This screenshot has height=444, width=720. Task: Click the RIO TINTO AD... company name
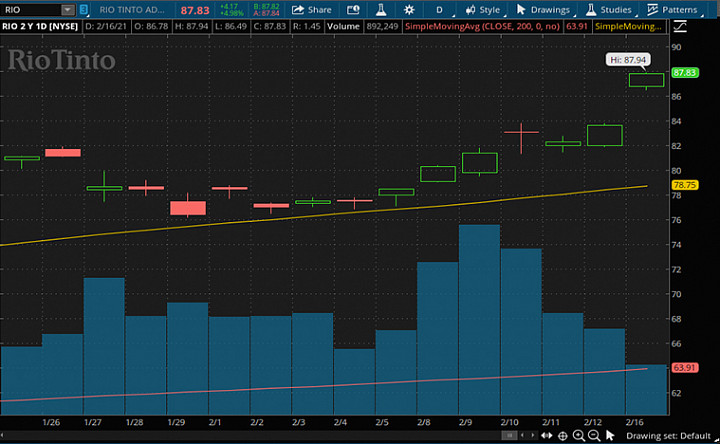tap(132, 10)
